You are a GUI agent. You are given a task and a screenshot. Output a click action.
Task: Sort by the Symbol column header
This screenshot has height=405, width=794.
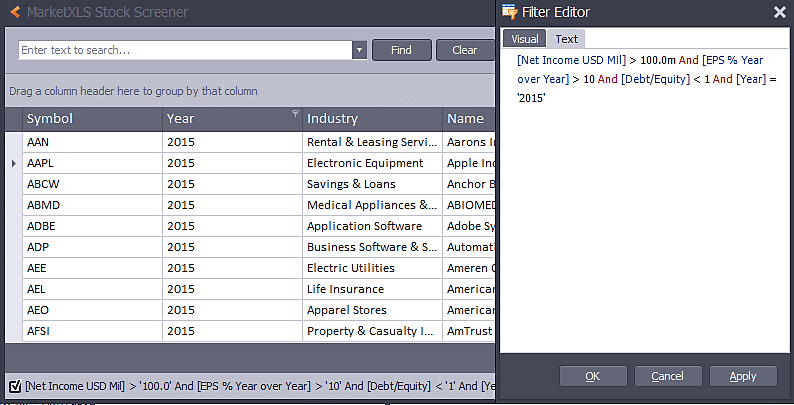[93, 119]
